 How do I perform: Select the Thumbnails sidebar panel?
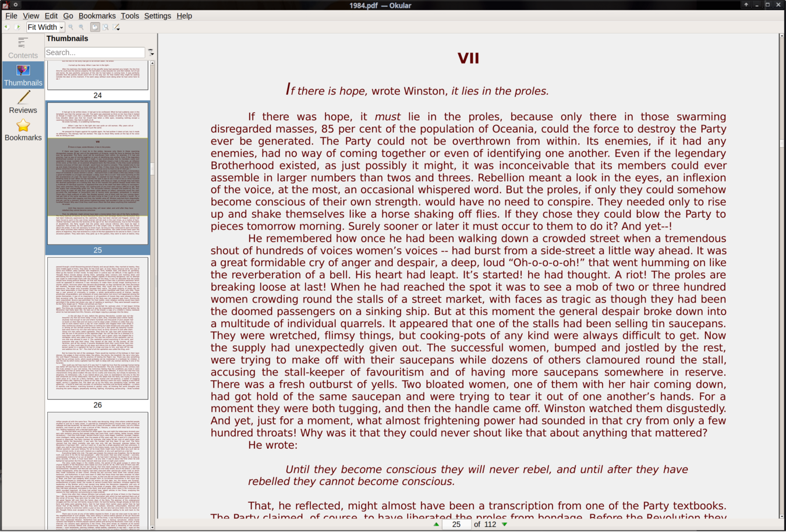pyautogui.click(x=23, y=75)
